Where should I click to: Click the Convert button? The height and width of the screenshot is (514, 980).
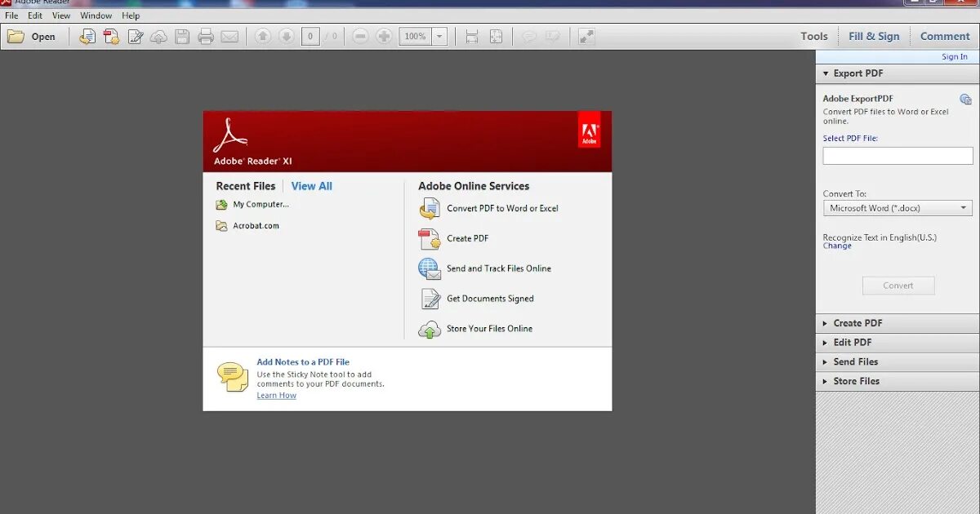[x=898, y=286]
